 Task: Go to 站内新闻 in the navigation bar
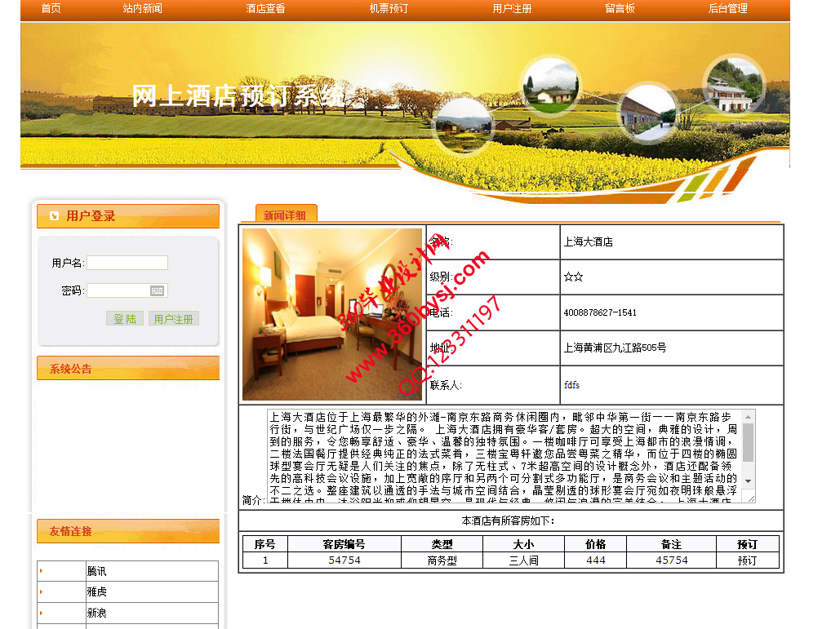click(x=142, y=8)
